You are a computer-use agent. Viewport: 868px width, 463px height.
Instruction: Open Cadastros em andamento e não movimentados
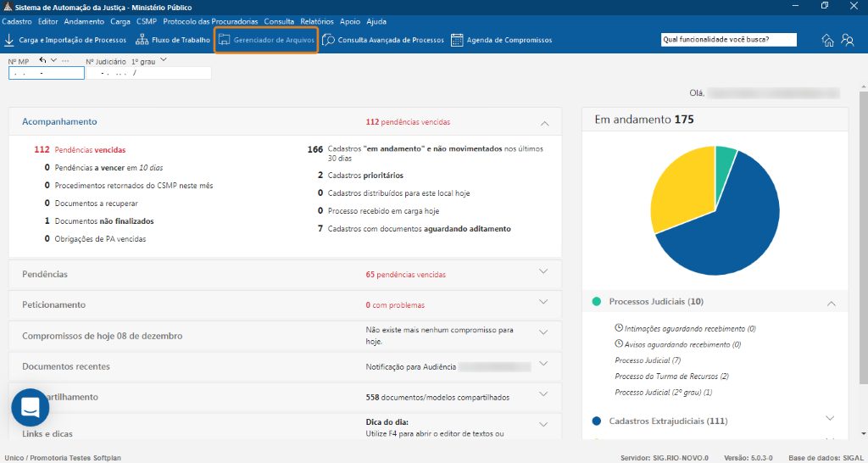(426, 153)
